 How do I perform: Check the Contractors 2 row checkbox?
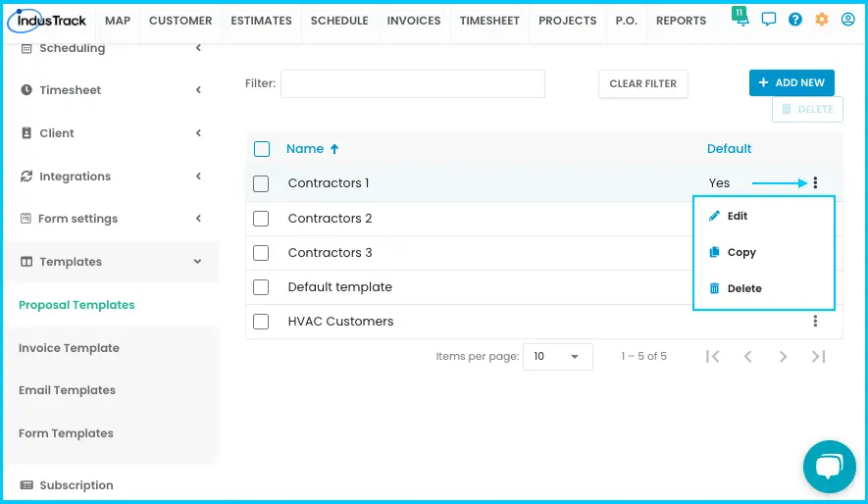pos(261,219)
